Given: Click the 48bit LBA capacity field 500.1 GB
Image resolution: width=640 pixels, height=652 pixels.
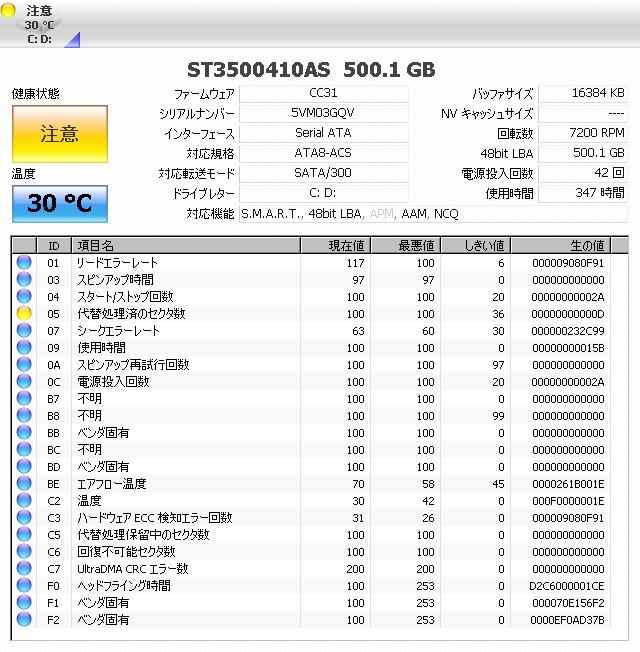Looking at the screenshot, I should (x=583, y=153).
